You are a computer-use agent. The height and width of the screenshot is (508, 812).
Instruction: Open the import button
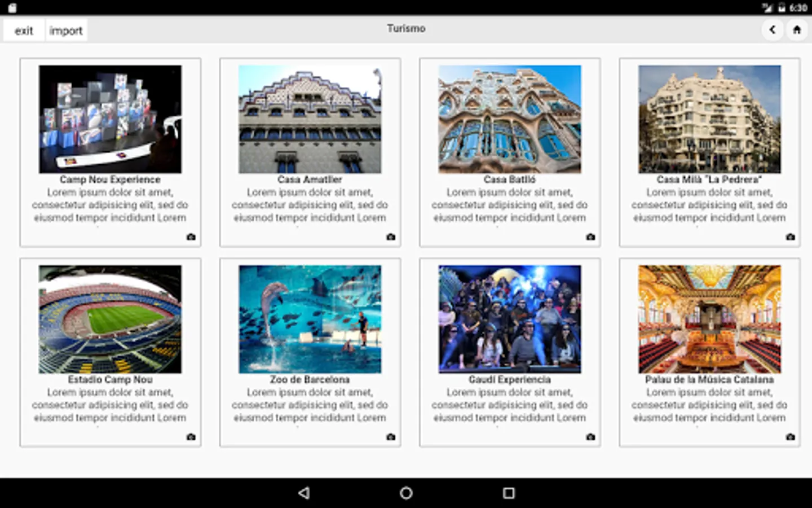pos(66,30)
